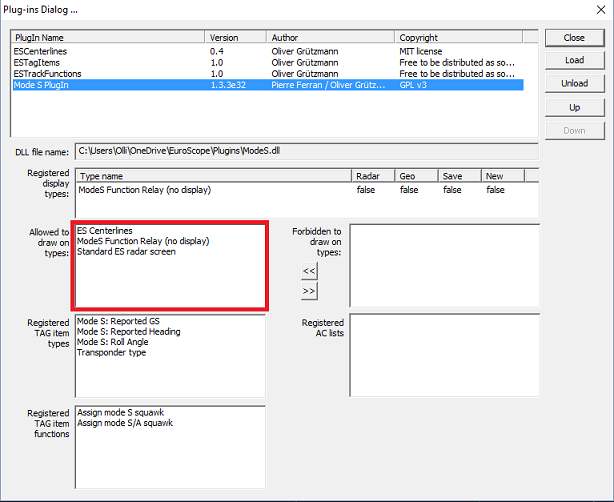Click the Radar column header

tap(373, 176)
